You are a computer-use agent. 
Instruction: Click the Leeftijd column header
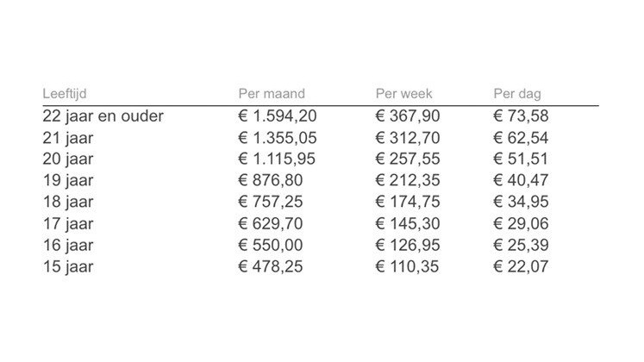tap(65, 94)
